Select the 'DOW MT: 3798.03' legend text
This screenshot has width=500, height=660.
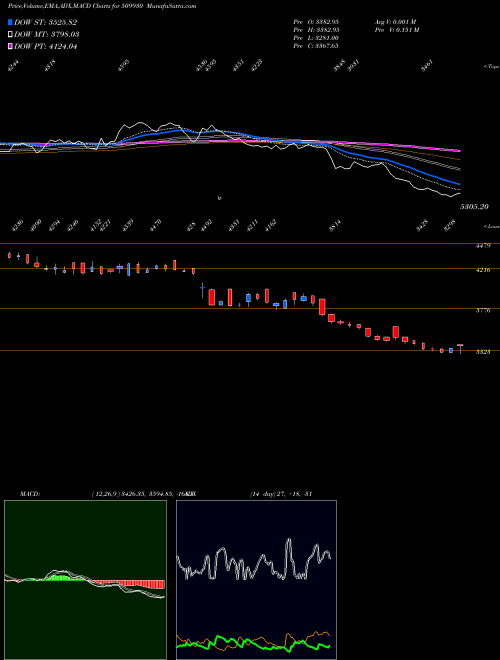click(x=47, y=34)
